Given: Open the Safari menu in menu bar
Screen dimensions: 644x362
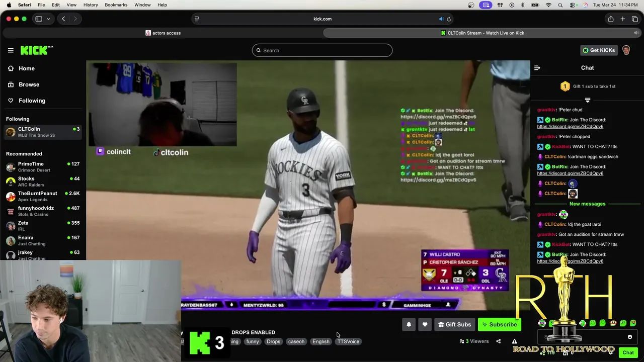Looking at the screenshot, I should point(24,5).
